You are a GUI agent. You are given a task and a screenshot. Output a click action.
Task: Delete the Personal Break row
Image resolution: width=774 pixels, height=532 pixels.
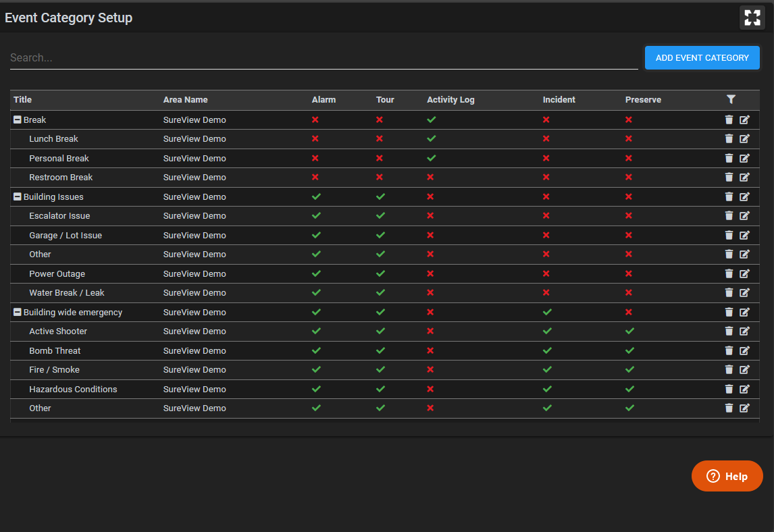pyautogui.click(x=729, y=158)
